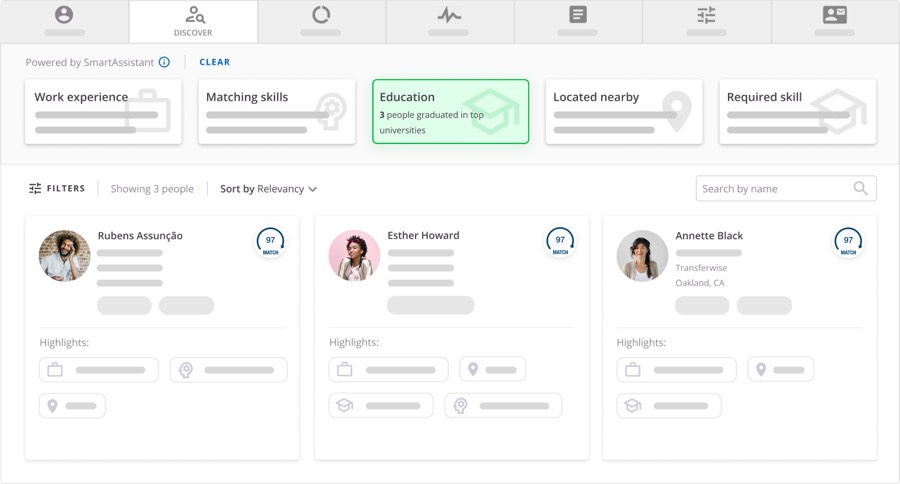This screenshot has height=484, width=900.
Task: Select the Discover tab
Action: (x=193, y=22)
